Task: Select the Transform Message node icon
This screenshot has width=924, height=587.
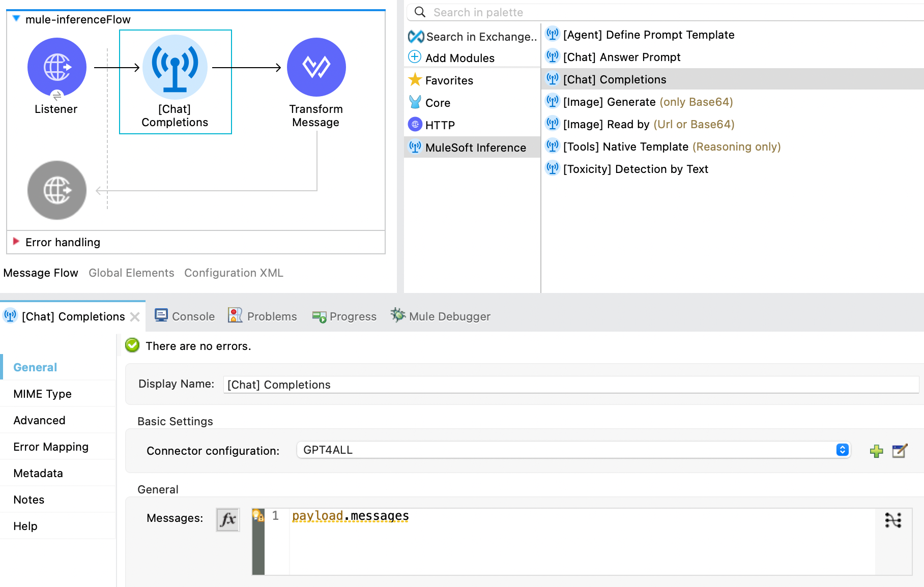Action: [316, 67]
